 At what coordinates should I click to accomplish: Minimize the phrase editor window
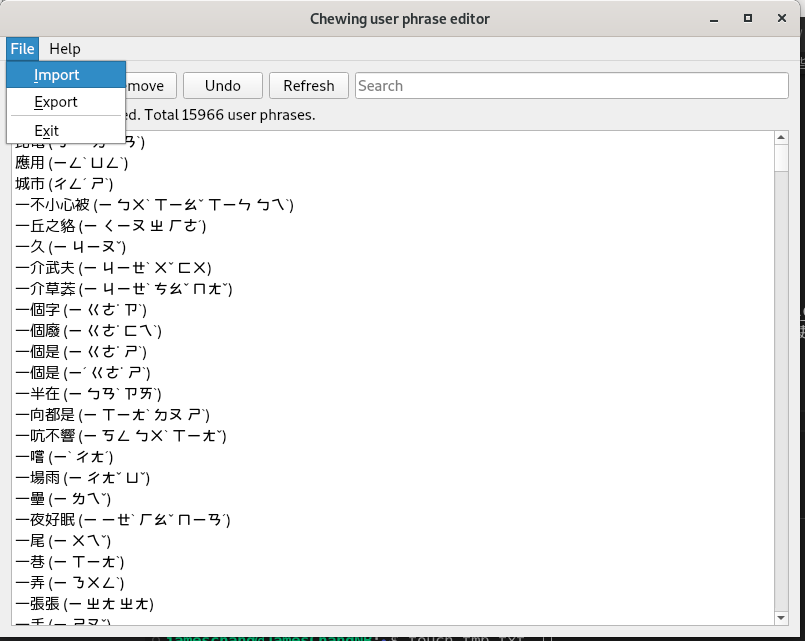tap(714, 19)
